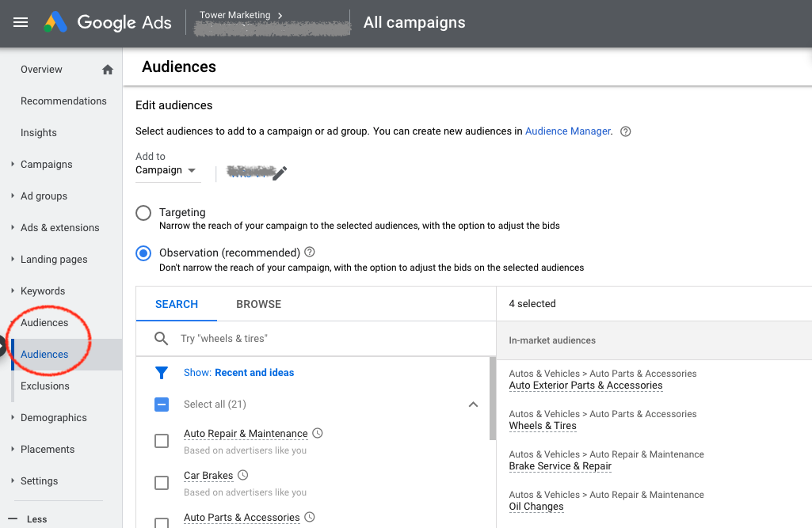
Task: Click the Less button in sidebar
Action: (36, 519)
